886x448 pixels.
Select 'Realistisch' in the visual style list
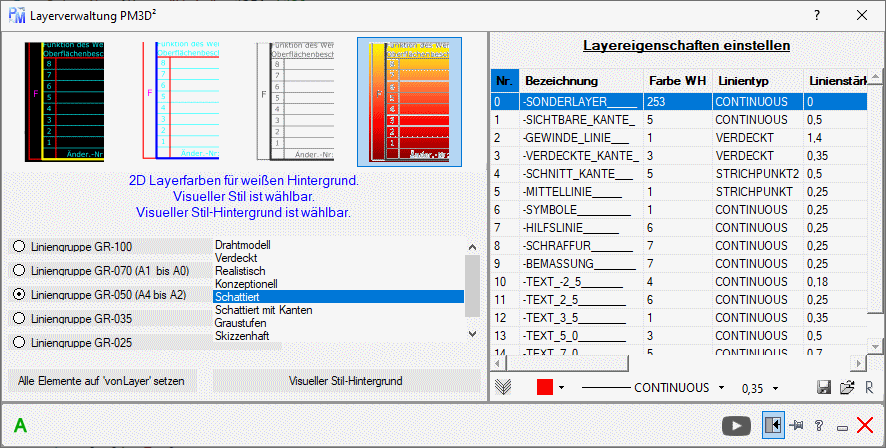[x=242, y=271]
